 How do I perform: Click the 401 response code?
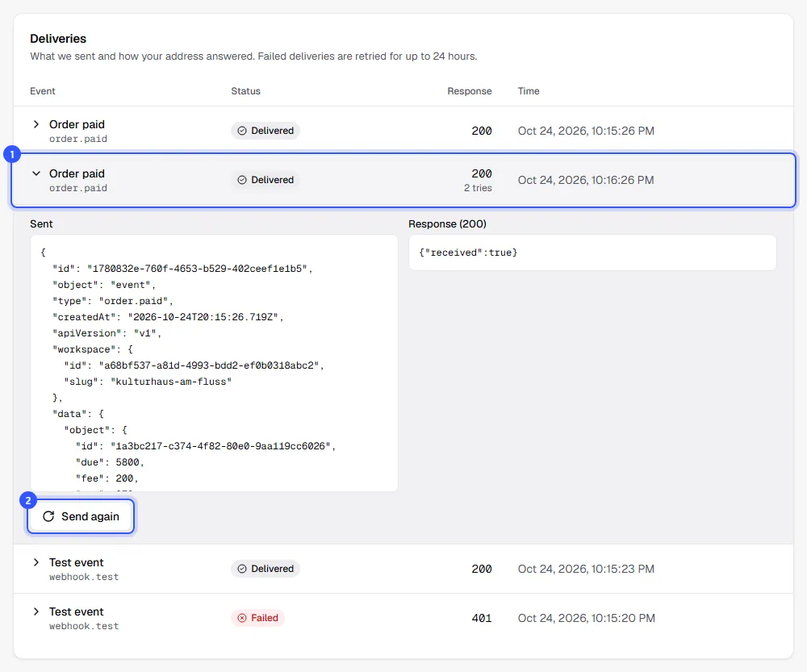coord(482,618)
